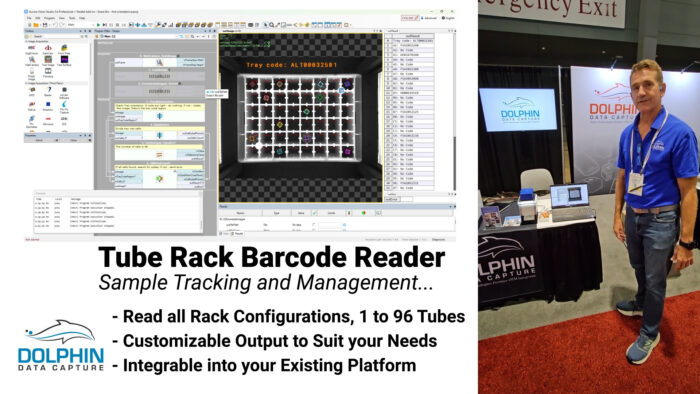Viewport: 700px width, 394px height.
Task: Click the Open folder toolbar icon
Action: (36, 25)
